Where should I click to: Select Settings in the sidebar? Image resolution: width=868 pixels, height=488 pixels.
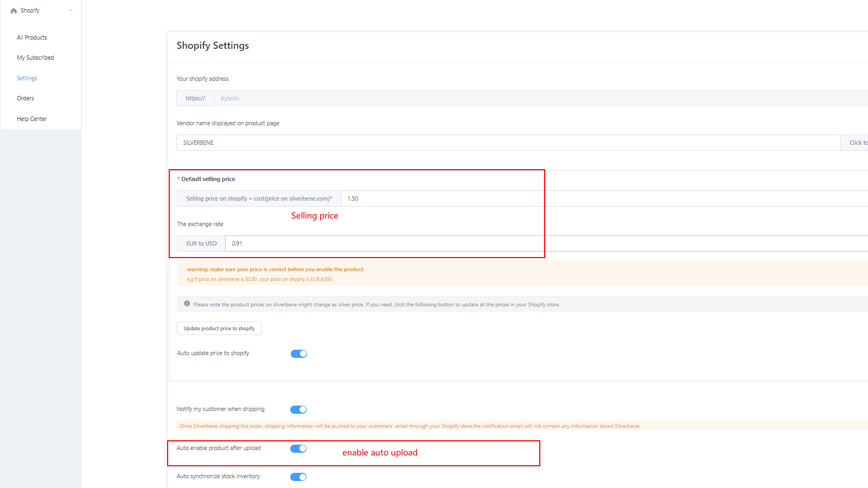tap(27, 78)
